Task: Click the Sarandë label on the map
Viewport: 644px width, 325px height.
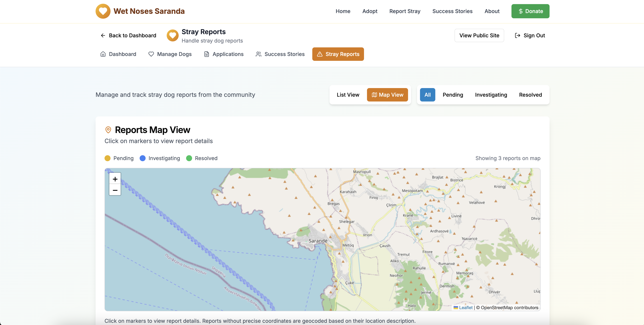Action: [318, 241]
